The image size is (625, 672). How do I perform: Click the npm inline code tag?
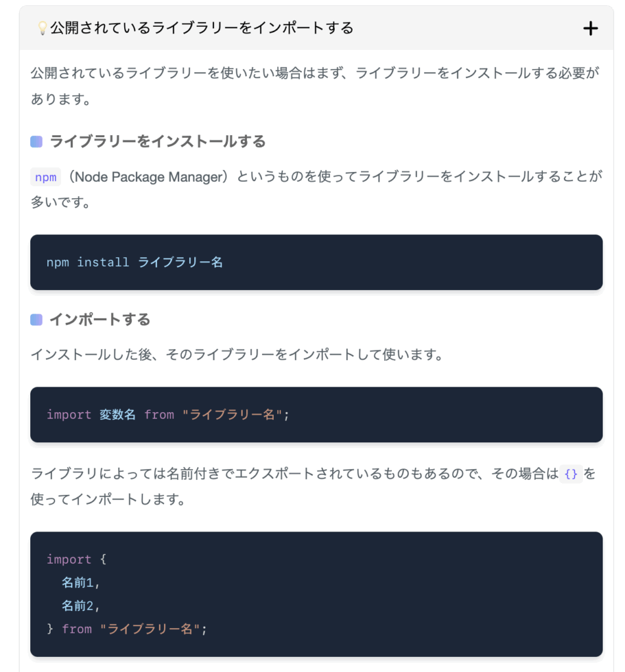[x=45, y=177]
